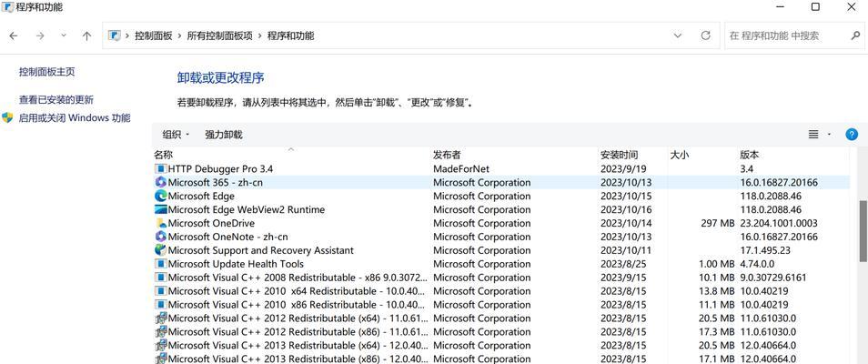Open the recent locations chevron
This screenshot has height=364, width=868.
(63, 35)
